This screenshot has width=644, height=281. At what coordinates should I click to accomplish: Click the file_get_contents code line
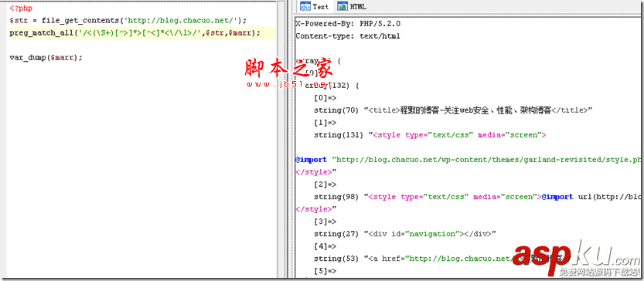click(128, 21)
